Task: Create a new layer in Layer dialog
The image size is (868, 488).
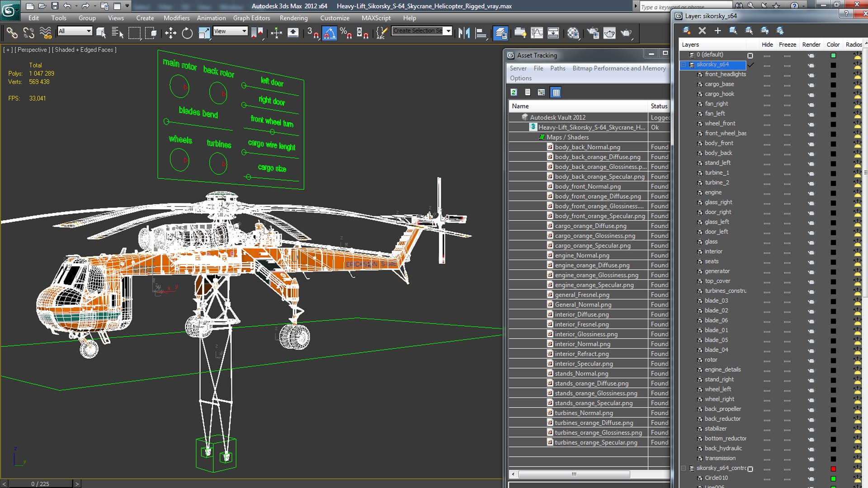Action: [686, 30]
